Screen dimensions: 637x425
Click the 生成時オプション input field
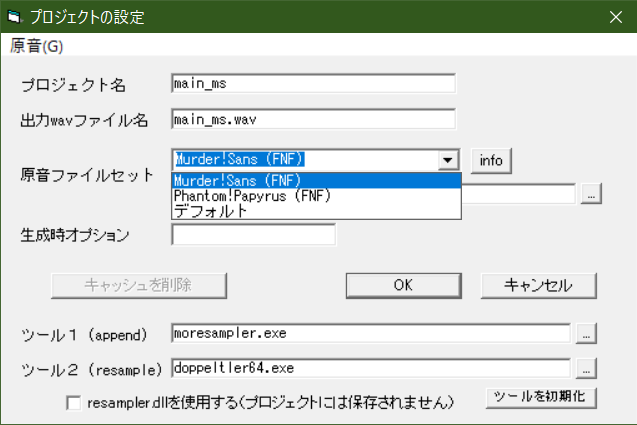click(x=254, y=234)
